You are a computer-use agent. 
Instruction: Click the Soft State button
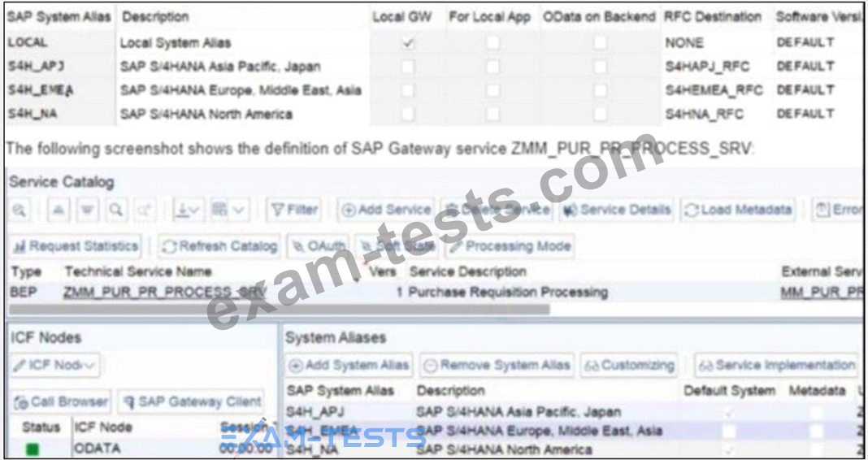pos(397,246)
